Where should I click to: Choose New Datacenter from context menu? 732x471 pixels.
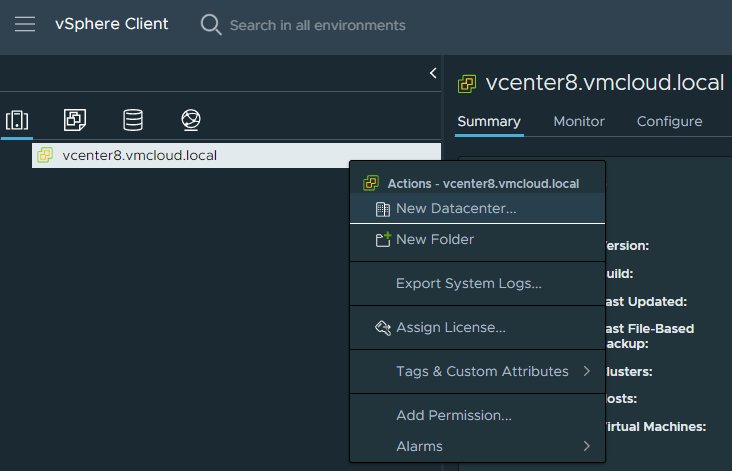(456, 208)
